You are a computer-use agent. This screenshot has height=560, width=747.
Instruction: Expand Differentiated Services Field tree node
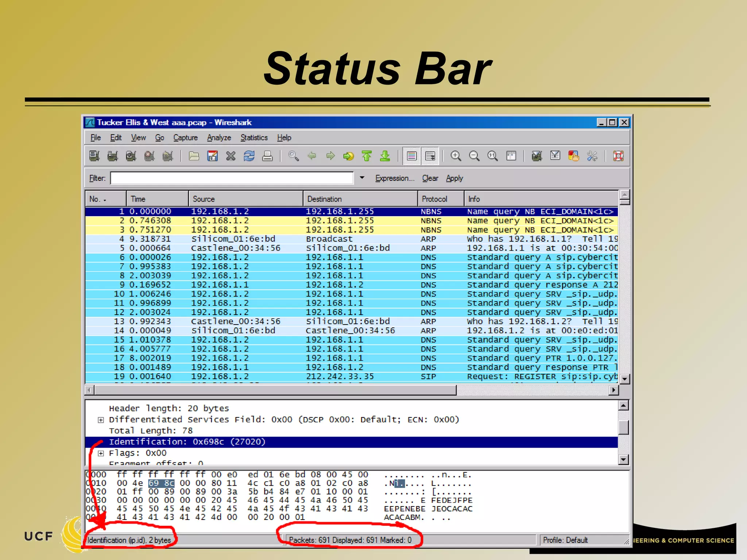pos(101,420)
